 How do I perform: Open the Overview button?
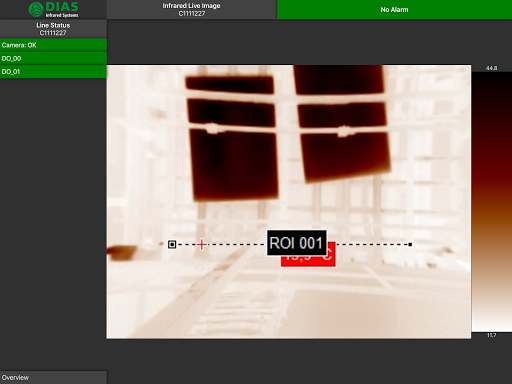coord(53,377)
